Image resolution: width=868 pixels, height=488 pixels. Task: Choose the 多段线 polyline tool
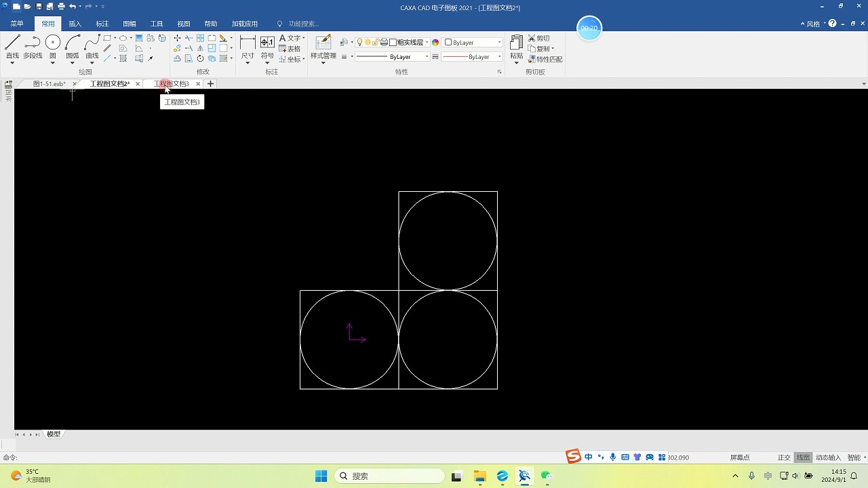tap(33, 47)
